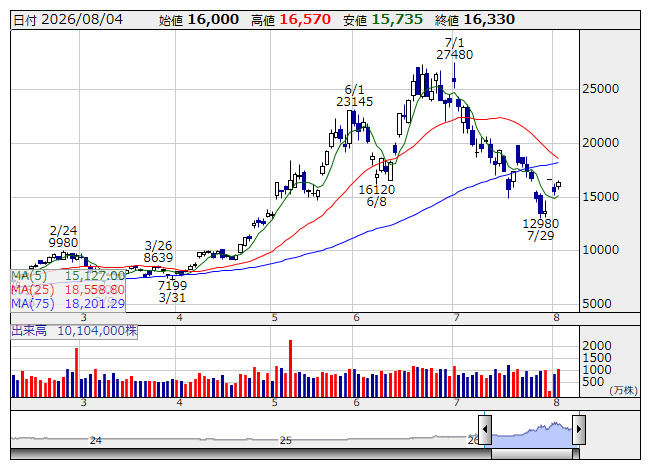Viewport: 653px width, 470px height.
Task: Click the latest white candlestick in August
Action: point(558,184)
